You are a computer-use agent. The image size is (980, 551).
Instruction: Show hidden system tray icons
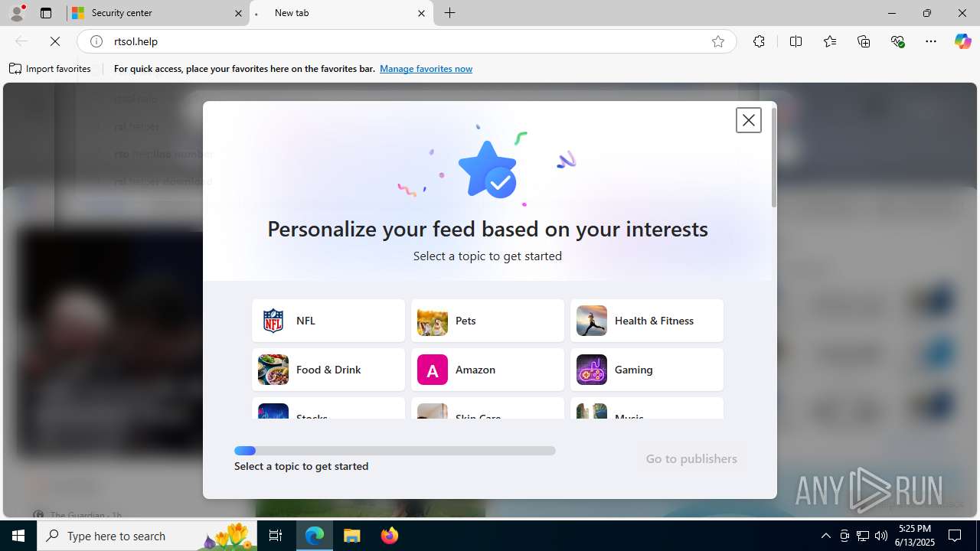[825, 536]
